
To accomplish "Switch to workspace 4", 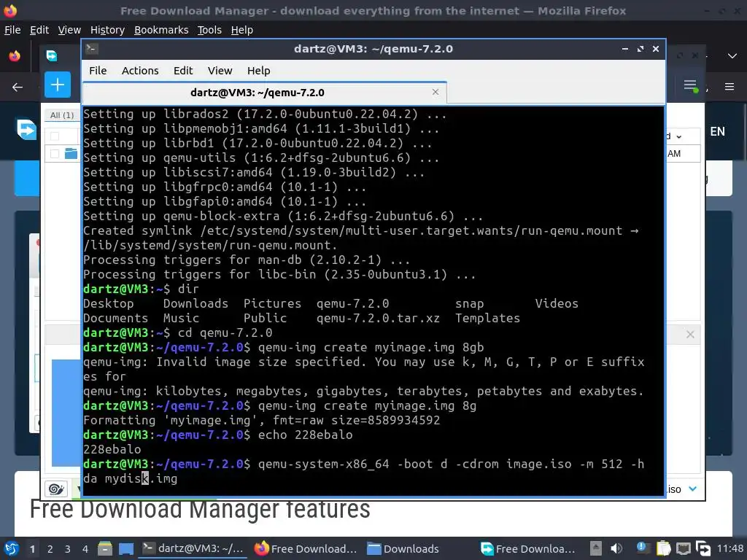I will point(85,549).
